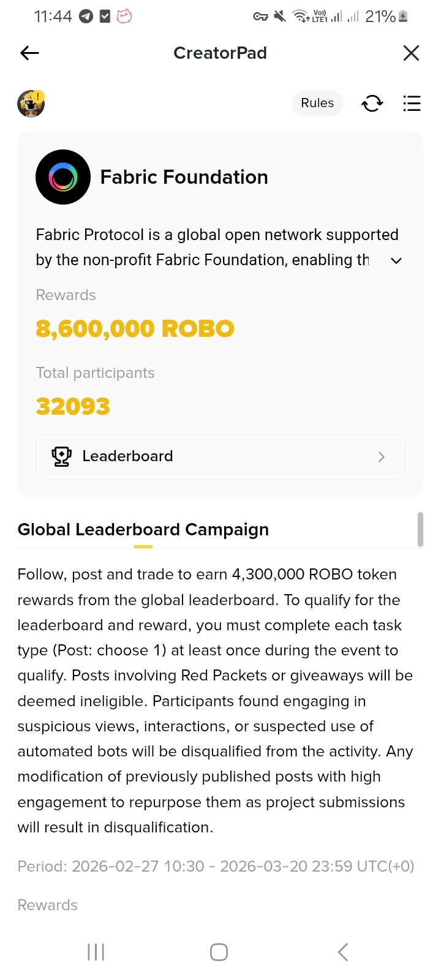441x980 pixels.
Task: Close the CreatorPad page with X
Action: click(x=411, y=53)
